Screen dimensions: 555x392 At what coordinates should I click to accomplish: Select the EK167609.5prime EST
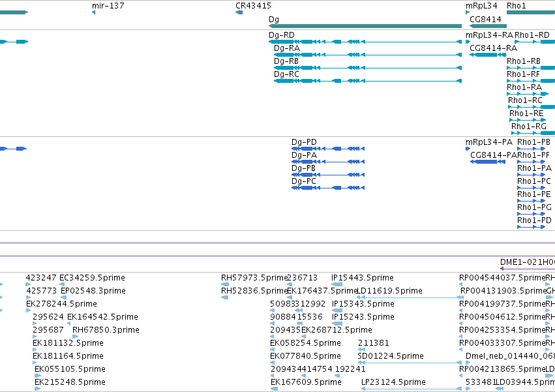pyautogui.click(x=274, y=389)
